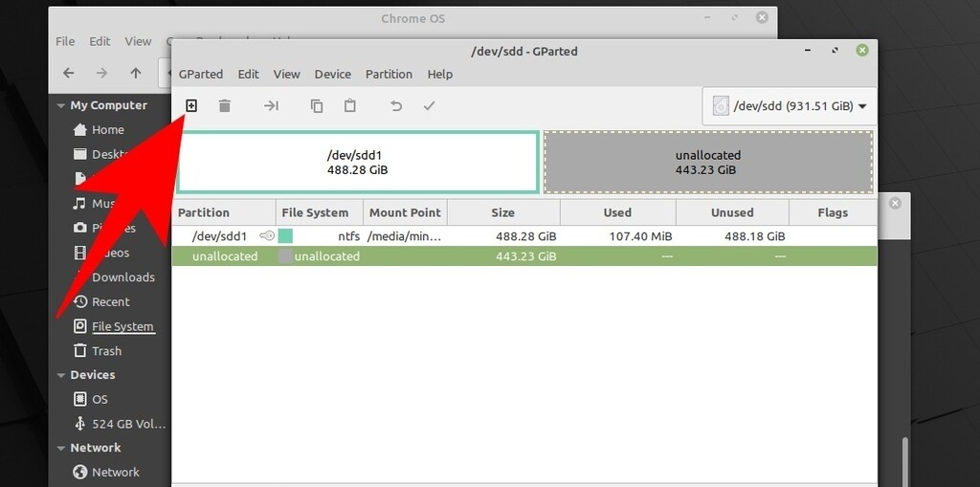Click the Size column header
Screen dimensions: 980x487
(503, 212)
